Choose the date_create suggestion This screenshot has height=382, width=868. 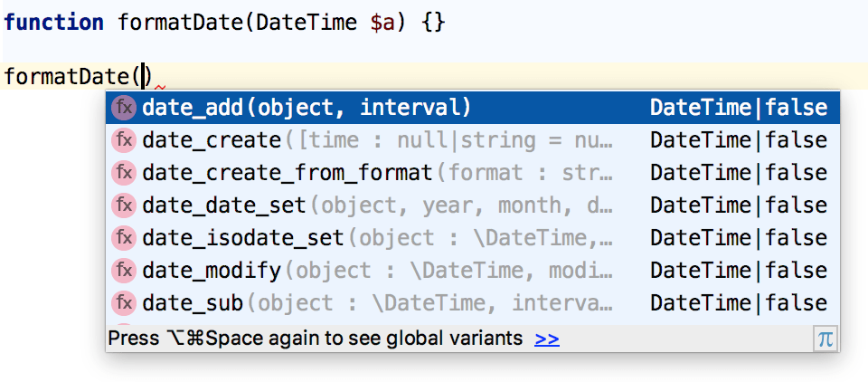pos(473,140)
